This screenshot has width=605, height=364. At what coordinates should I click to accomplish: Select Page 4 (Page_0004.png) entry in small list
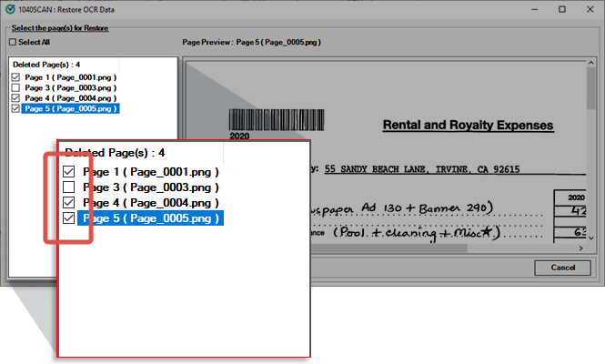tap(69, 98)
